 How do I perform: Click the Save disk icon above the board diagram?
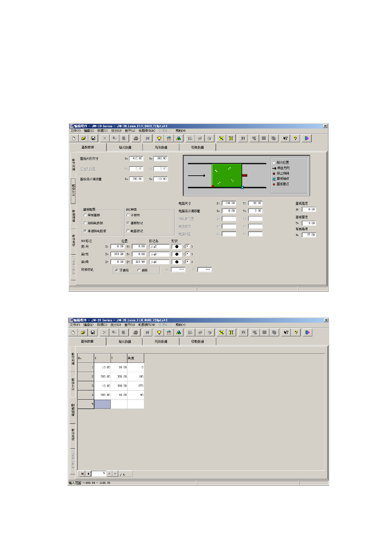(93, 138)
